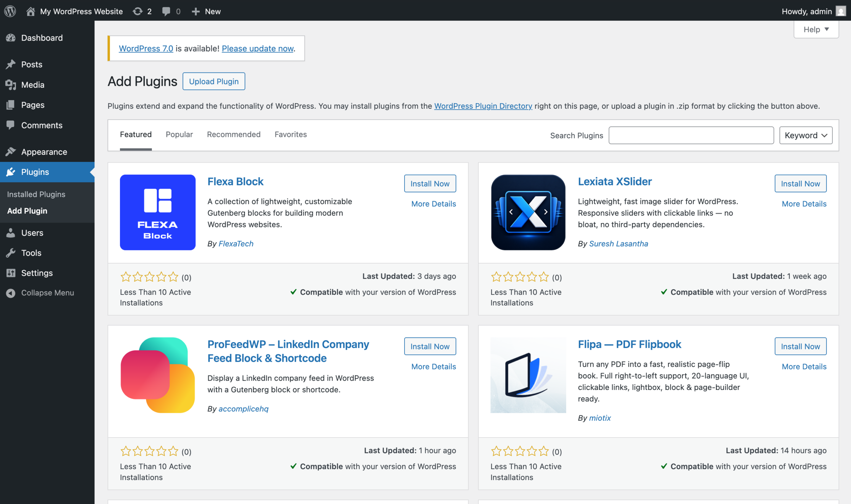Screen dimensions: 851x504
Task: Switch to the Popular tab
Action: 179,135
